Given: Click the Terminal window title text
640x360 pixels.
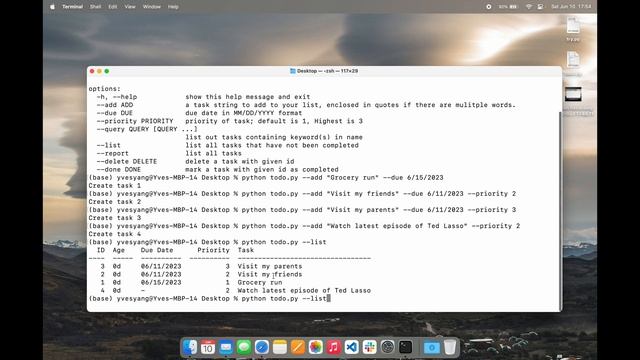Looking at the screenshot, I should (x=327, y=71).
